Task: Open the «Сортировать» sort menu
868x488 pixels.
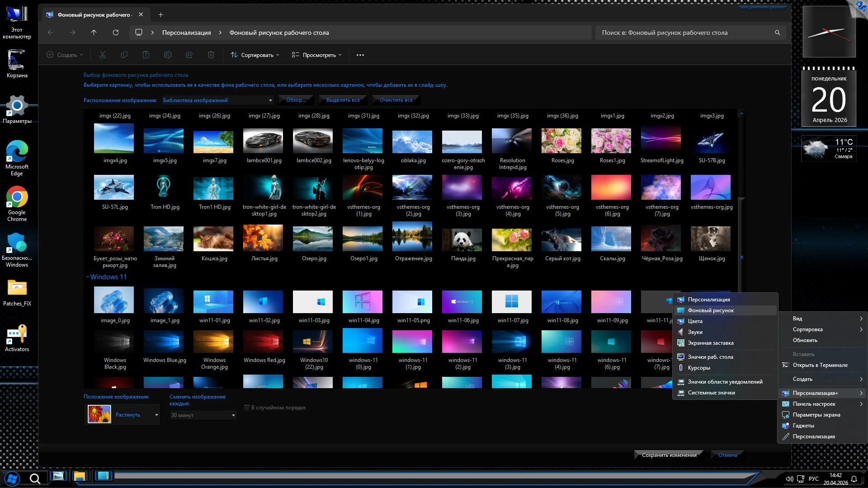Action: 255,55
